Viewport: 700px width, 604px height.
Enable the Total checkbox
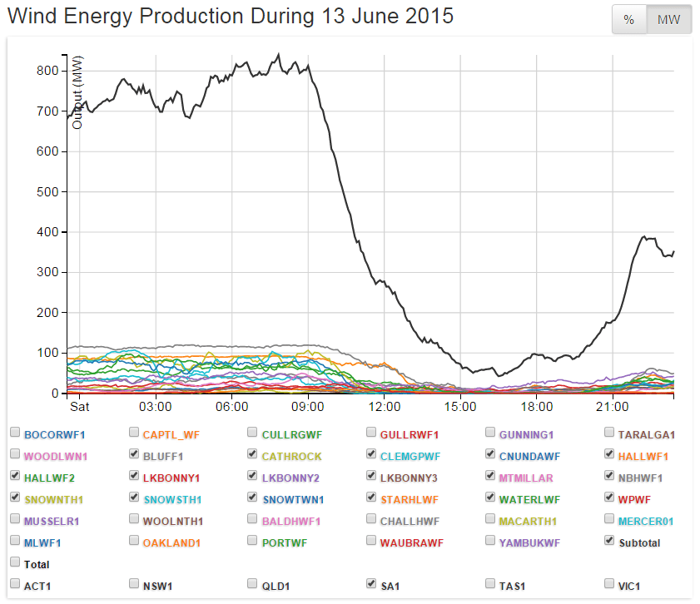click(x=15, y=562)
